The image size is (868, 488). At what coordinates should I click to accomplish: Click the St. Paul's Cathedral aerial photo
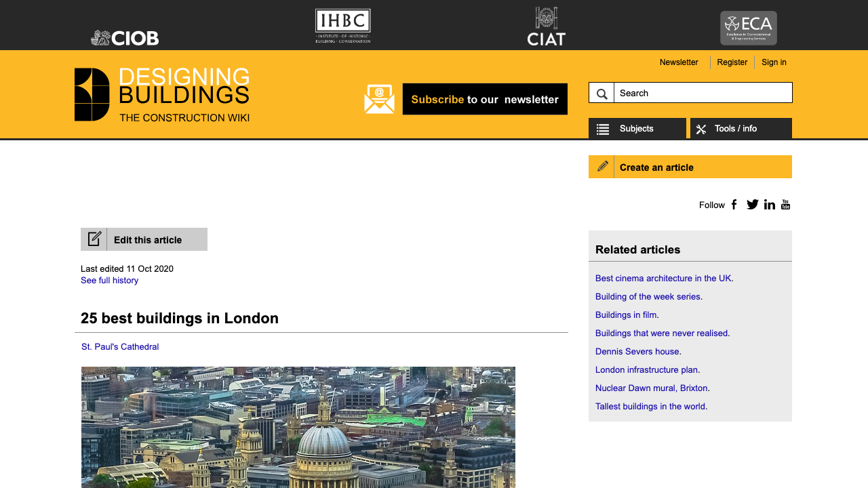(298, 427)
